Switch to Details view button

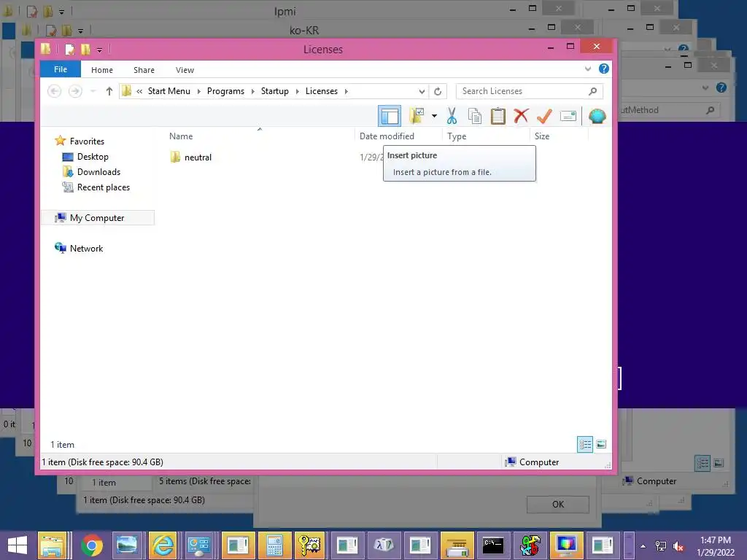pyautogui.click(x=585, y=444)
